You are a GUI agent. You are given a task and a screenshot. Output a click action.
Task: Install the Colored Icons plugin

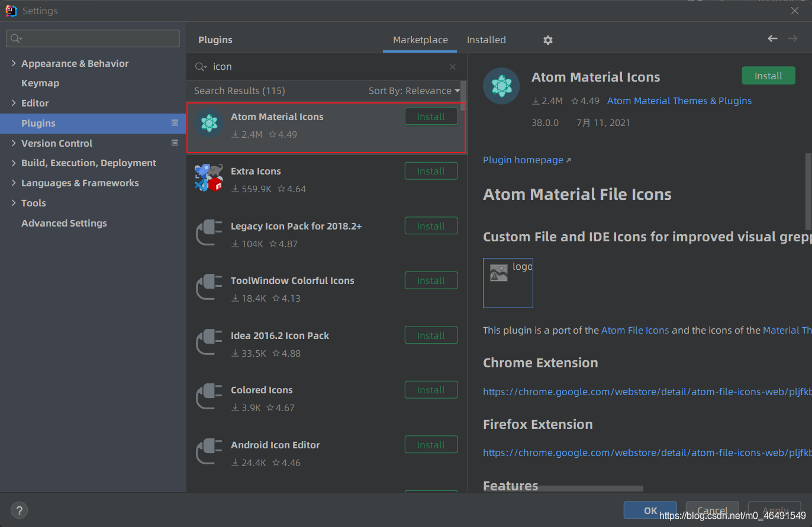tap(431, 390)
